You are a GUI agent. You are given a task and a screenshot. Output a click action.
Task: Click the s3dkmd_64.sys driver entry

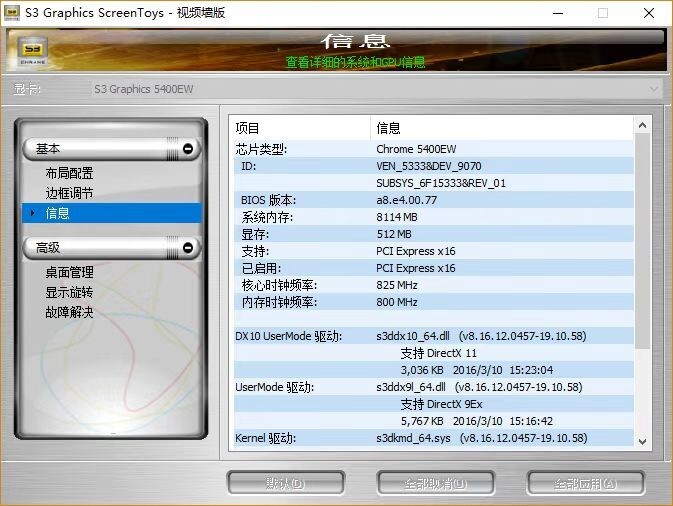(482, 438)
